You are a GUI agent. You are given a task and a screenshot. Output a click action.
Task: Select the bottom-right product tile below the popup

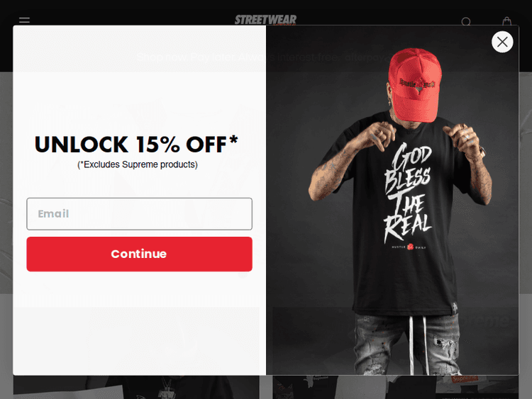[x=397, y=387]
